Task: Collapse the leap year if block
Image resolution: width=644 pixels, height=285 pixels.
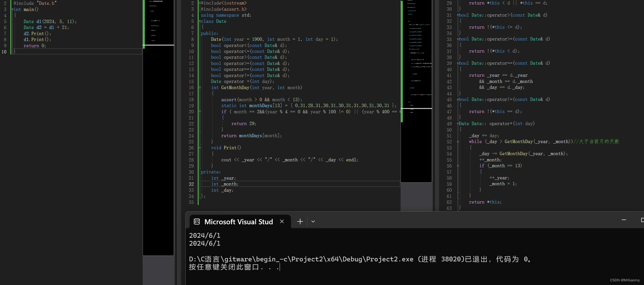Action: point(200,112)
